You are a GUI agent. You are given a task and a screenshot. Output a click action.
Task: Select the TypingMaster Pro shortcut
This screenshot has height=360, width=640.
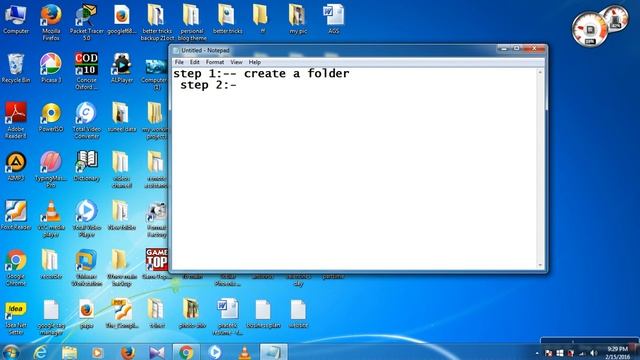pos(51,169)
